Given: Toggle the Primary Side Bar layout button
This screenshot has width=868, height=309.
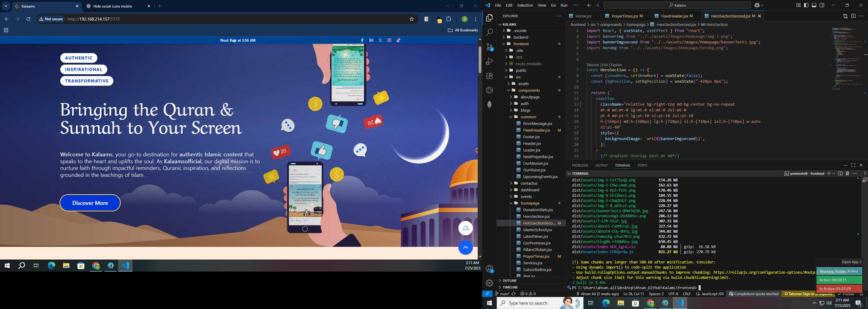Looking at the screenshot, I should pyautogui.click(x=806, y=5).
